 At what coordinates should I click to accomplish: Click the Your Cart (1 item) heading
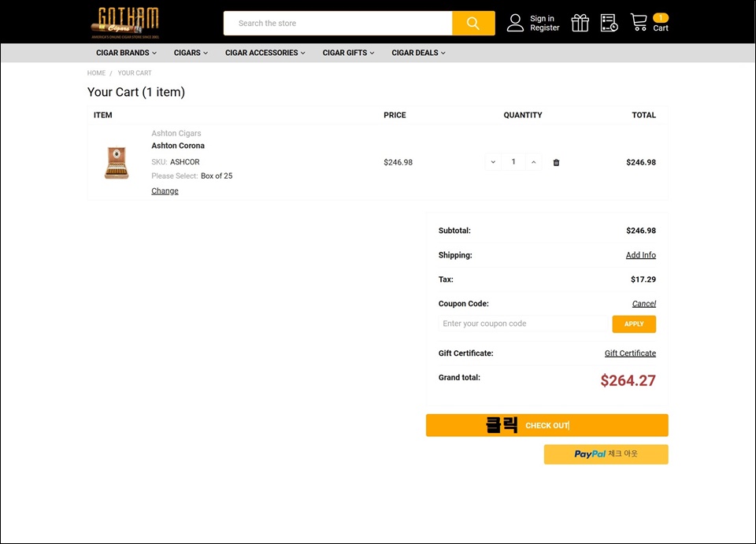(136, 92)
